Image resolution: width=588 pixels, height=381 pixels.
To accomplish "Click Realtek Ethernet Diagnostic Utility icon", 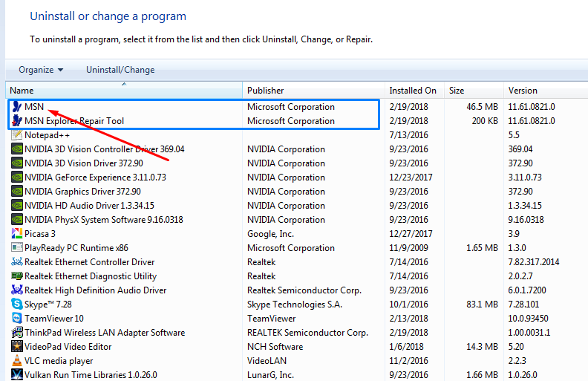I will click(17, 276).
